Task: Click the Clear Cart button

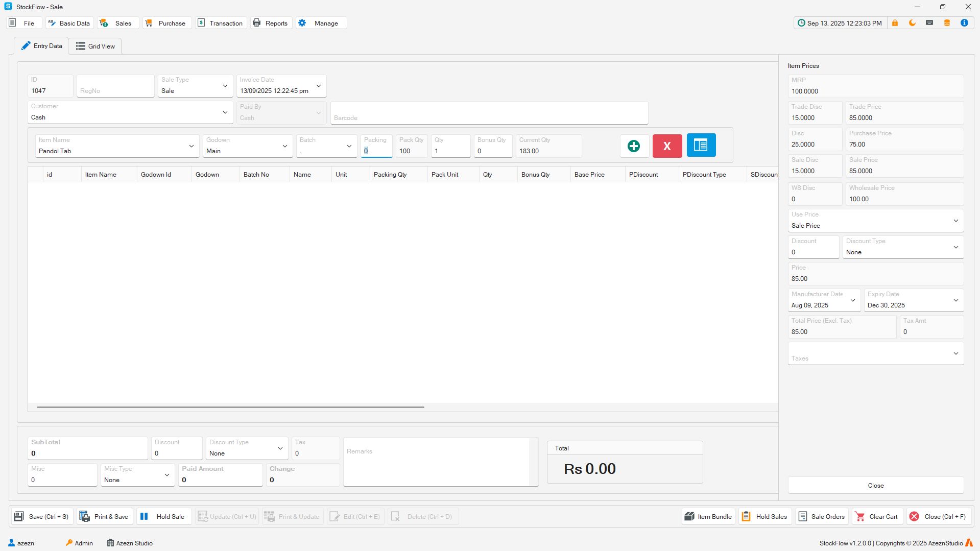Action: point(876,516)
